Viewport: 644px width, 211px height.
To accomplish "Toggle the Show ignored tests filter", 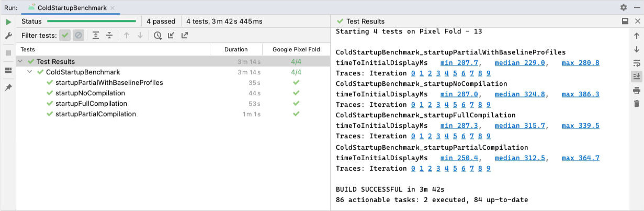I will (x=78, y=36).
